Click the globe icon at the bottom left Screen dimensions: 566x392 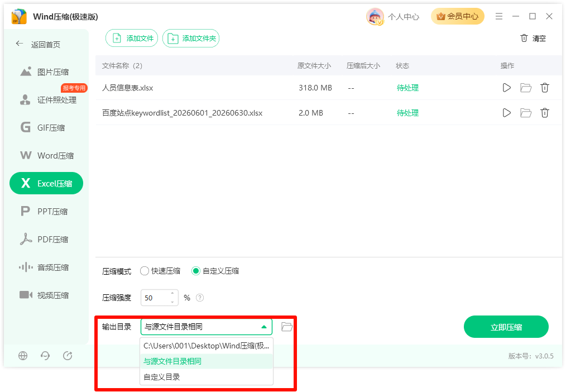point(23,356)
